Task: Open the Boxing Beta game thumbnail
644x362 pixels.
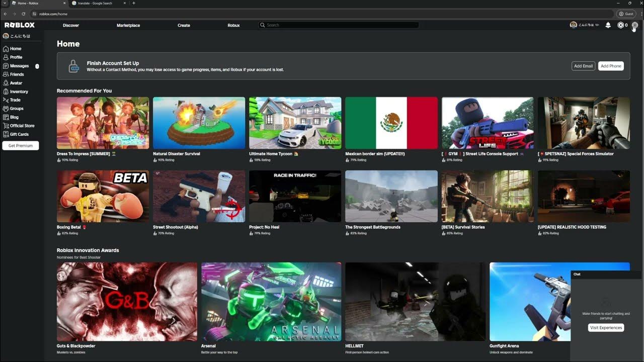Action: [x=103, y=196]
